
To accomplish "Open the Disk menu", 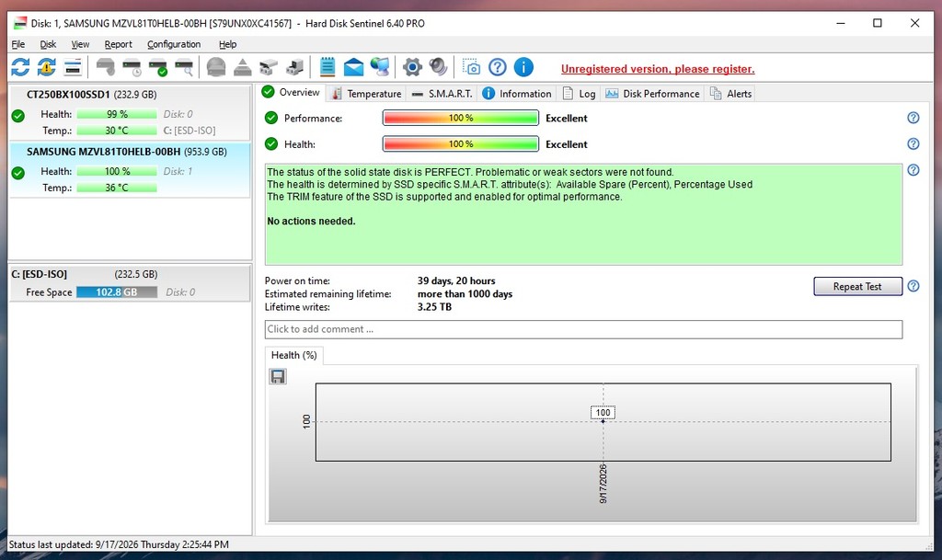I will pos(48,44).
